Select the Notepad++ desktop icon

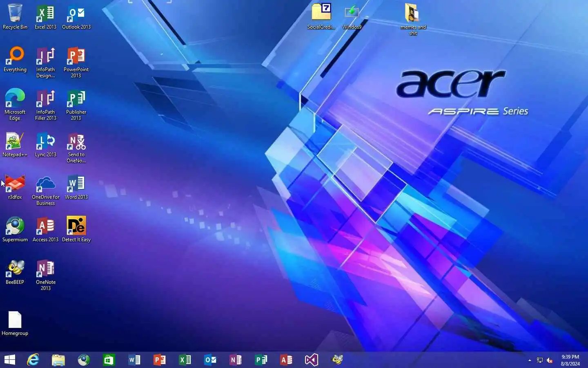point(15,145)
